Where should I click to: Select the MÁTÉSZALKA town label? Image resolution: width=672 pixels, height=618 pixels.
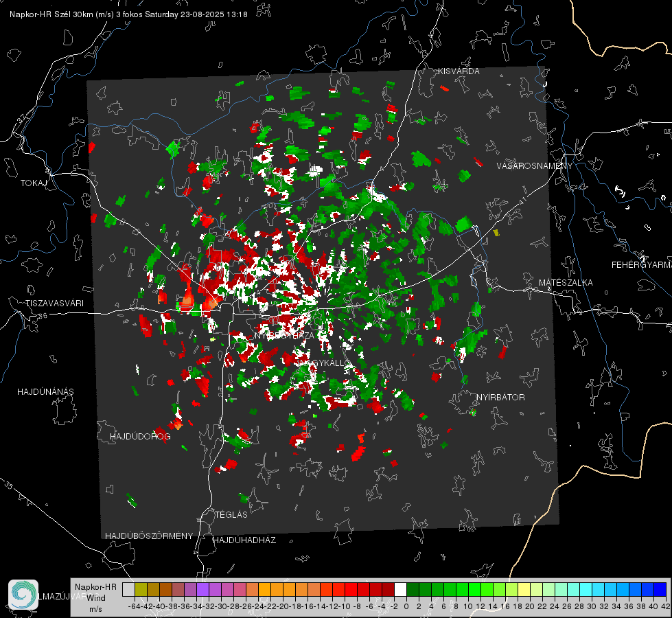tap(566, 283)
